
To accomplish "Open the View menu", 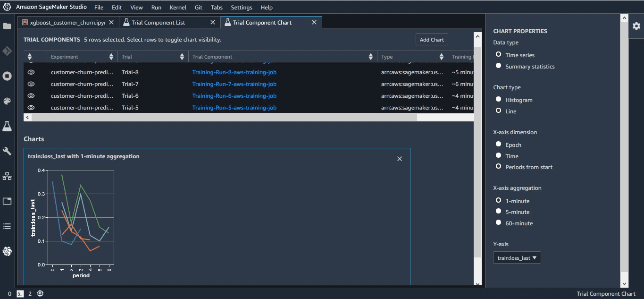I will click(136, 8).
